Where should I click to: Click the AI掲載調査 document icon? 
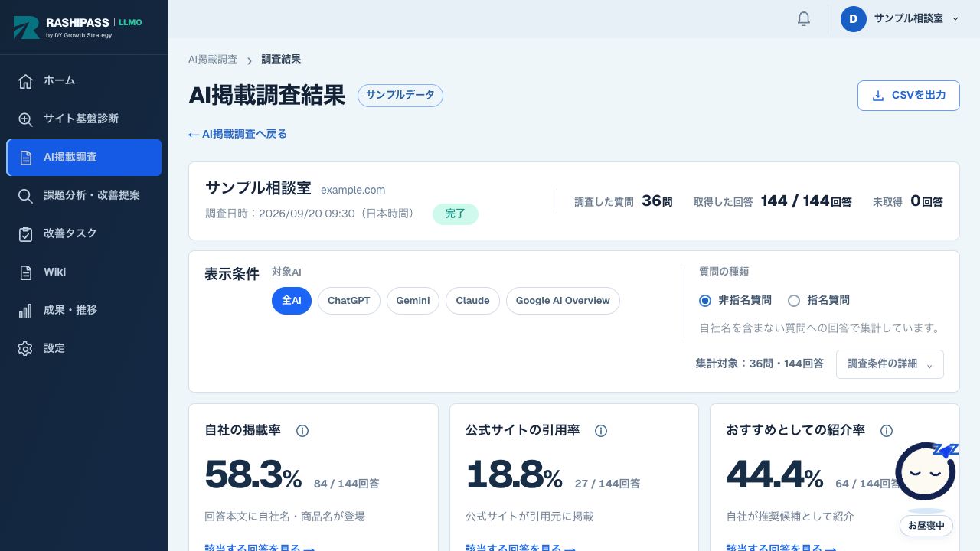(x=25, y=158)
